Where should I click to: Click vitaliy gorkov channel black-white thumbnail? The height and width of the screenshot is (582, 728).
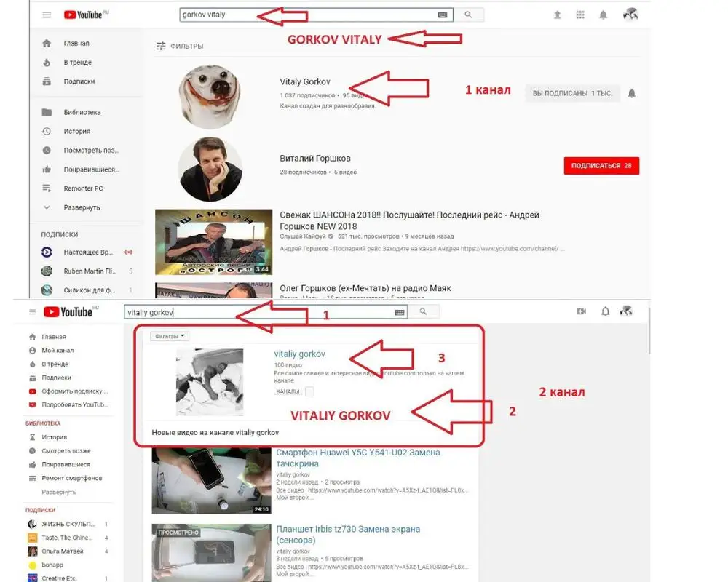click(210, 382)
